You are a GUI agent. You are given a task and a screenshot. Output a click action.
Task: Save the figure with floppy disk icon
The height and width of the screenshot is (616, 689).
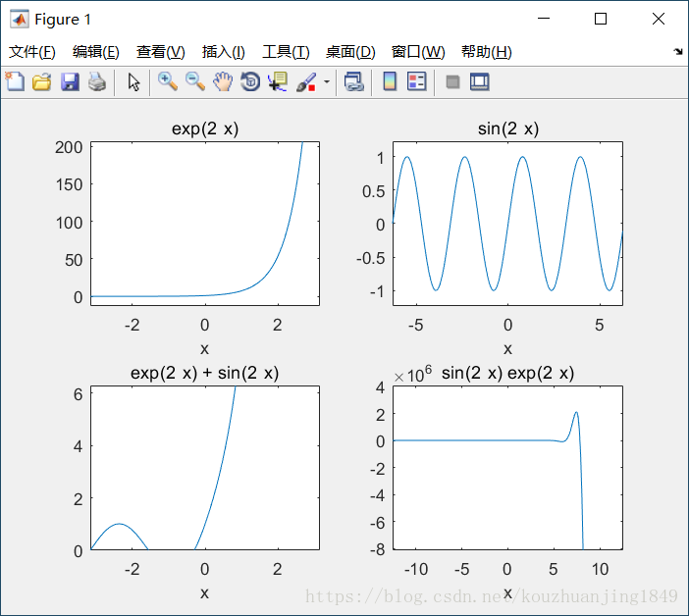coord(70,82)
